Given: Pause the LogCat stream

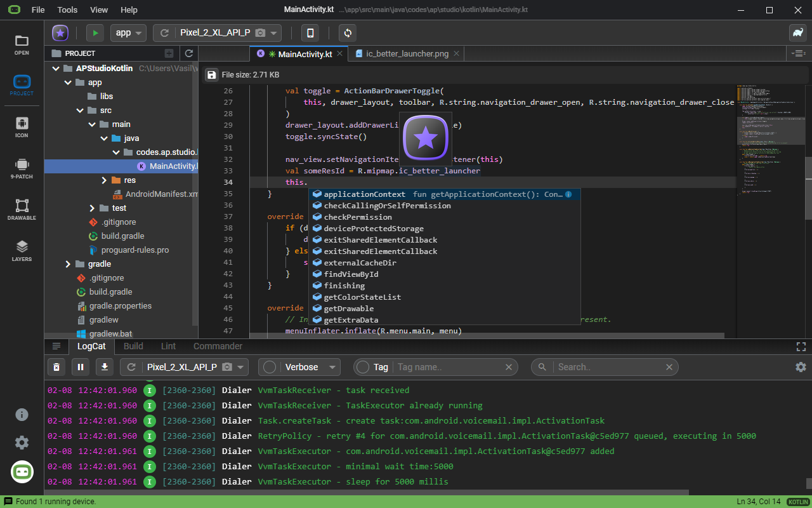Looking at the screenshot, I should pyautogui.click(x=81, y=367).
